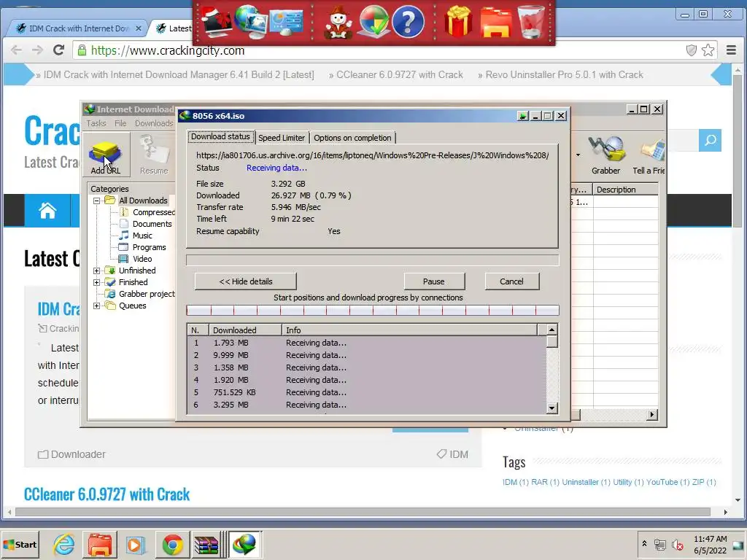Viewport: 747px width, 560px height.
Task: Switch to Chrome from the taskbar
Action: (172, 544)
